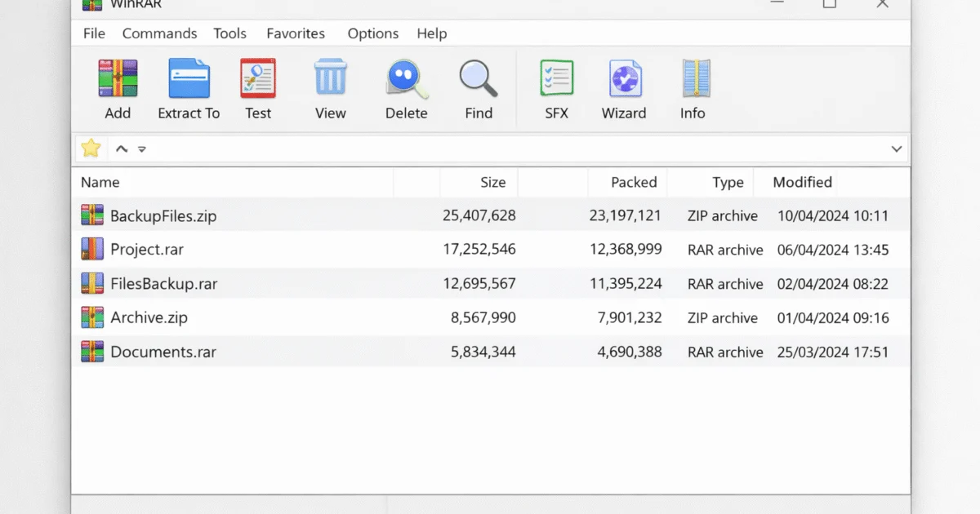
Task: Click packed value 7,901,232
Action: coord(630,318)
